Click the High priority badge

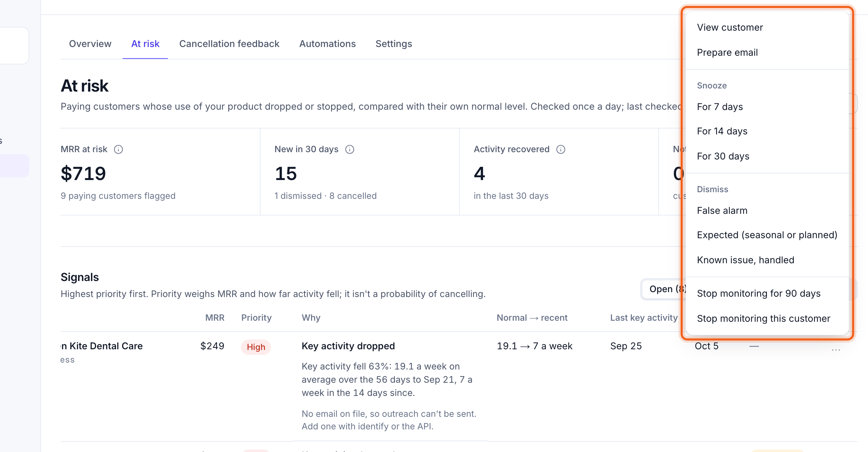256,347
